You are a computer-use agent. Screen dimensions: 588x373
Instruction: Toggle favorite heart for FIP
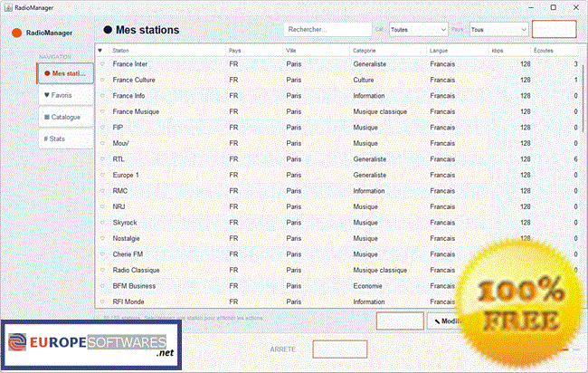coord(102,128)
